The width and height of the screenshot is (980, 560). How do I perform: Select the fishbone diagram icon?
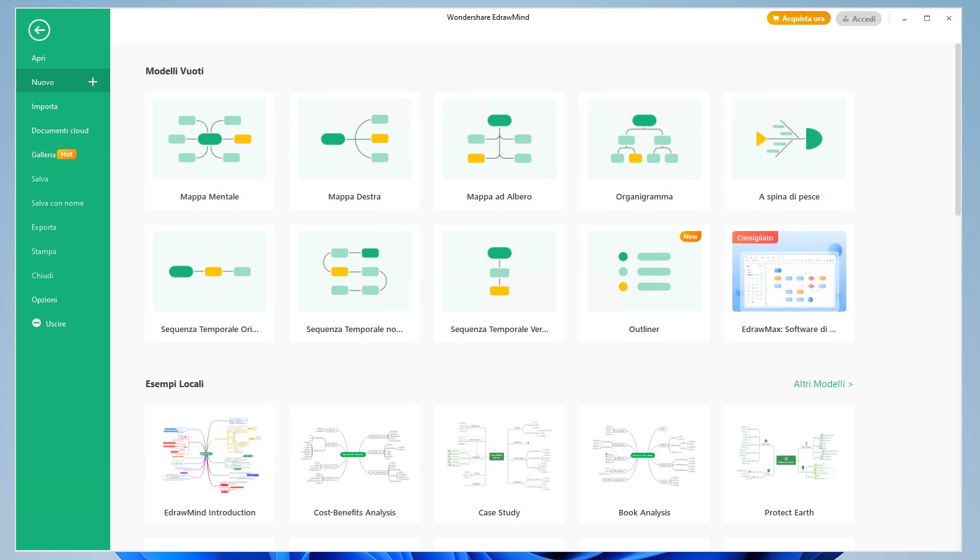(x=789, y=139)
